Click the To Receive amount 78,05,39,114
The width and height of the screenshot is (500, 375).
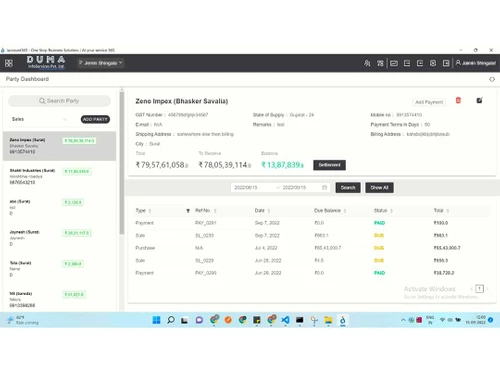[x=225, y=165]
